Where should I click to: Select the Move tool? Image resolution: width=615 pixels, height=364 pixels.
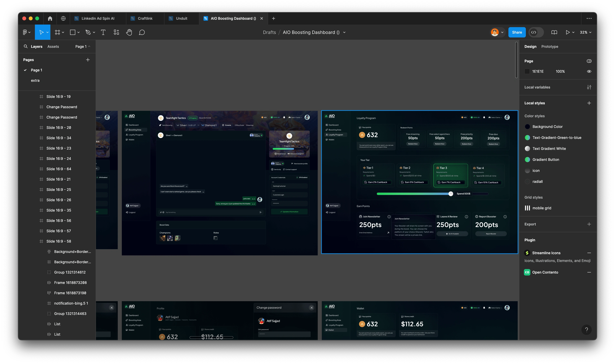pos(41,32)
